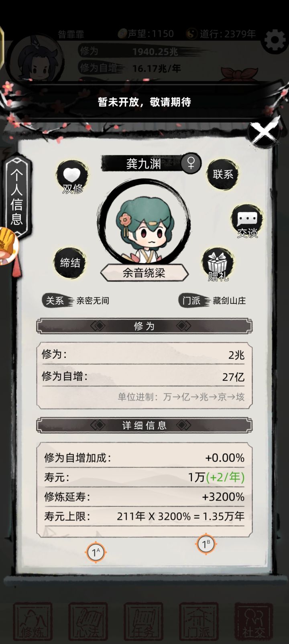Tap the 1A orange marker
The image size is (289, 644).
pos(96,553)
